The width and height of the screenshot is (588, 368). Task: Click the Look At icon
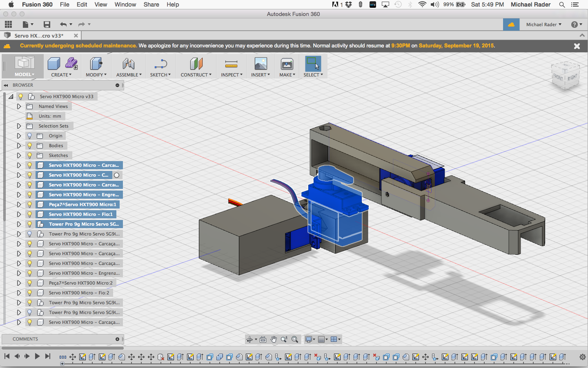pyautogui.click(x=263, y=339)
